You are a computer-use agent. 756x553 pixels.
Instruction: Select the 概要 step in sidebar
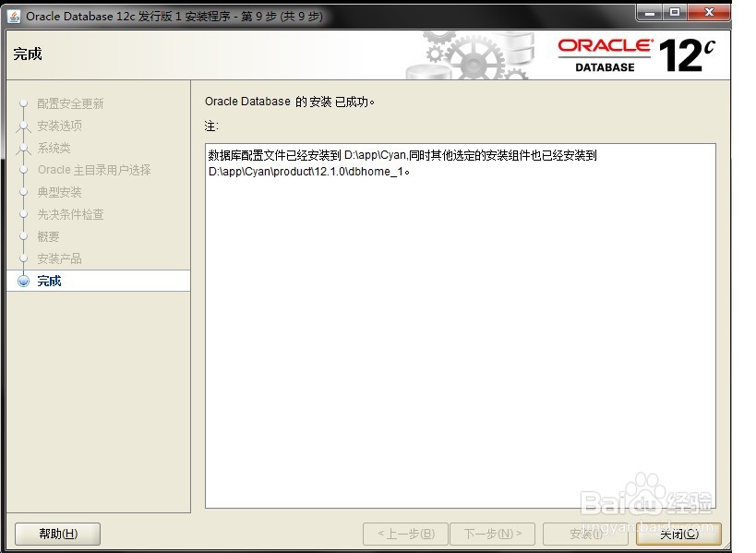tap(48, 236)
